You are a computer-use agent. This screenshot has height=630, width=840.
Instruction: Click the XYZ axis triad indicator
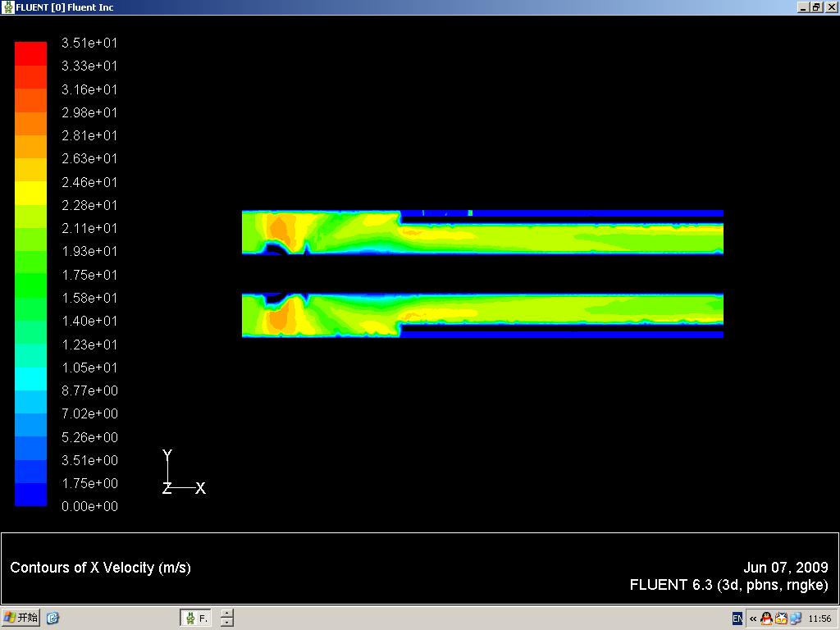coord(182,476)
